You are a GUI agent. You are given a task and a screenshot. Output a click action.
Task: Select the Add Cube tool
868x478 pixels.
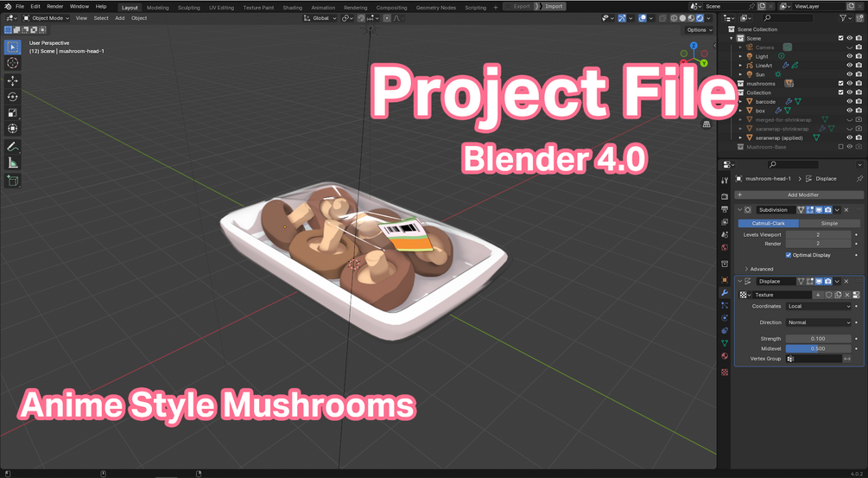tap(12, 181)
